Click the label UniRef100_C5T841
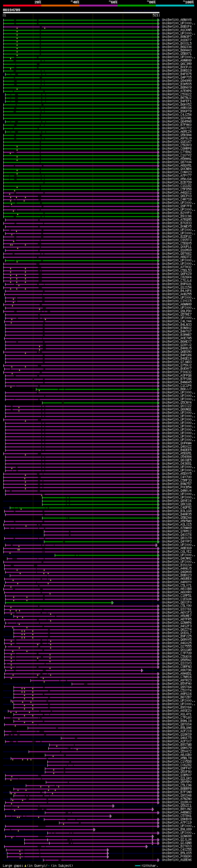Viewport: 197px width, 868px height. click(x=177, y=816)
